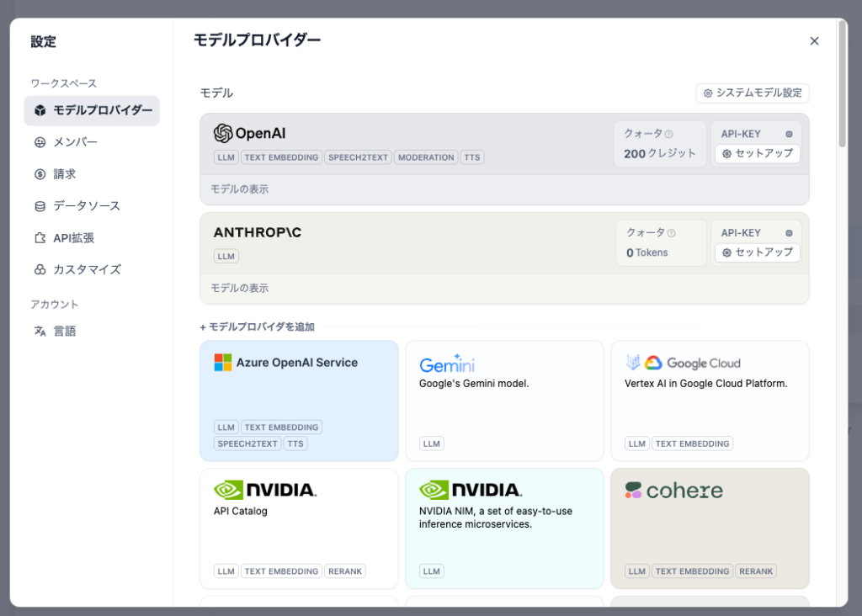Click the RERANK tag on cohere card
This screenshot has height=616, width=862.
pyautogui.click(x=756, y=571)
